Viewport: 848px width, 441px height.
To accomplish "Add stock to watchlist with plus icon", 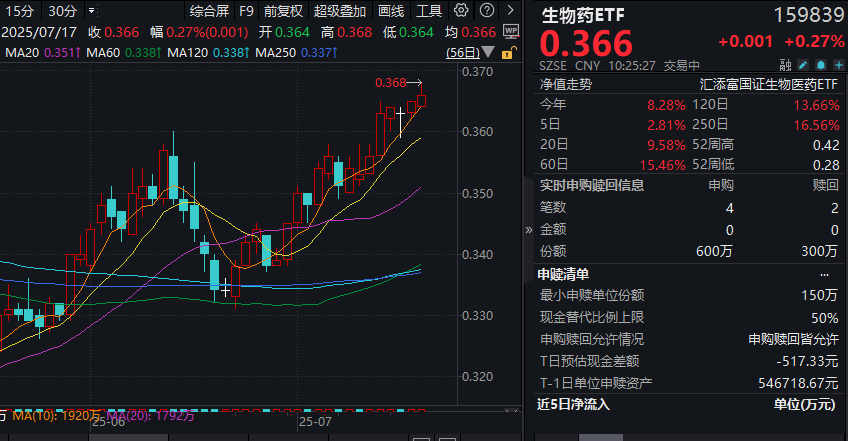I will pos(839,65).
